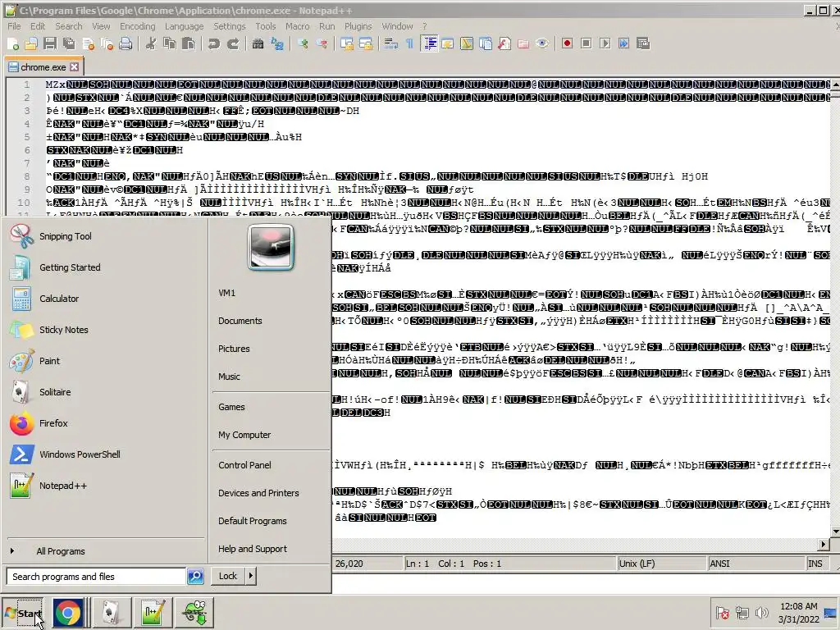Save the file using the floppy disk icon
This screenshot has height=630, width=840.
point(50,44)
